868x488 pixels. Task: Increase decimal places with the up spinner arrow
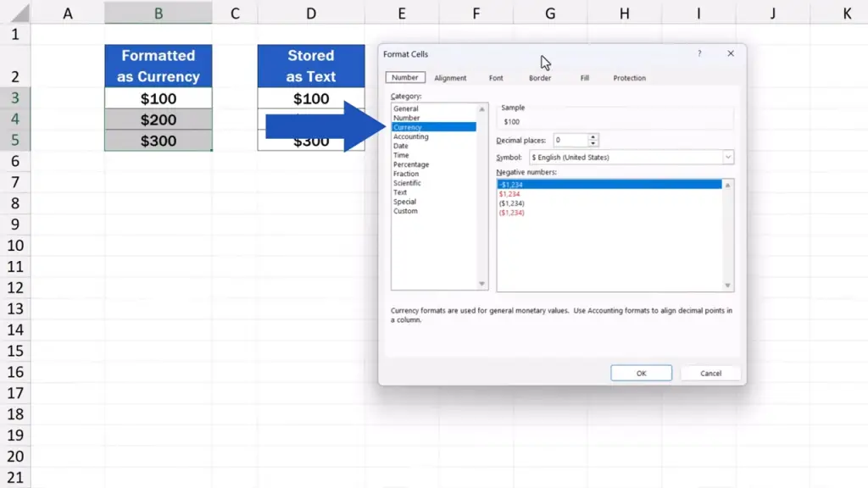coord(593,137)
